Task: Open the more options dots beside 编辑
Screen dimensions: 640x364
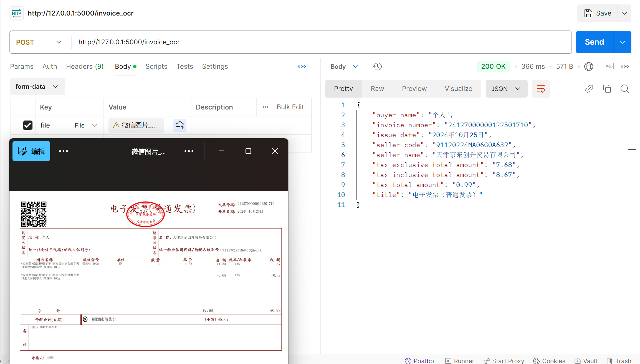Action: pyautogui.click(x=64, y=151)
